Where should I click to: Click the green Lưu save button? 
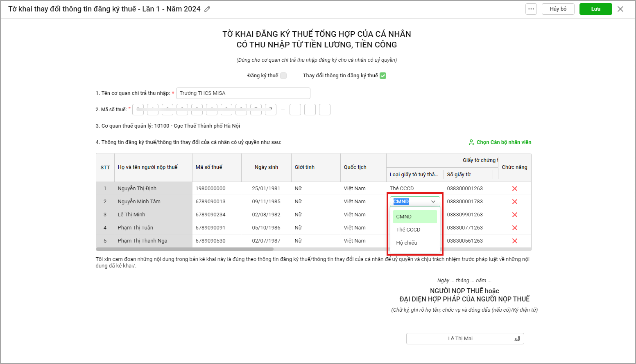595,9
